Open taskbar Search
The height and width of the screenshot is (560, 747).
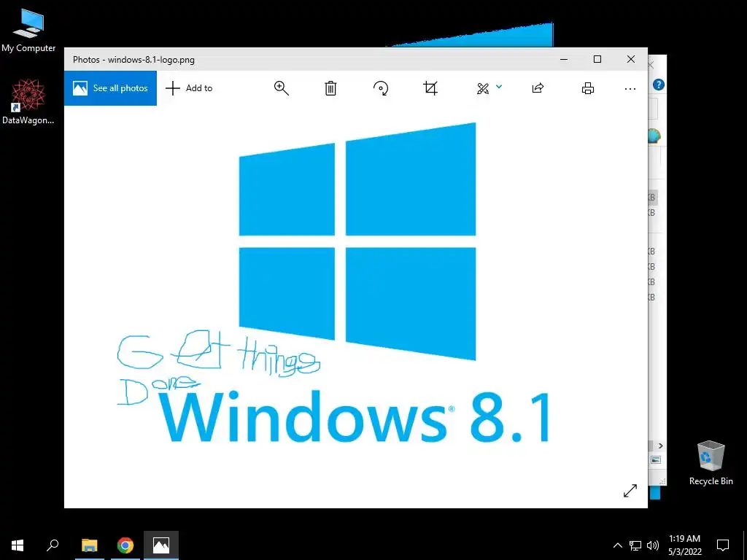(x=53, y=545)
